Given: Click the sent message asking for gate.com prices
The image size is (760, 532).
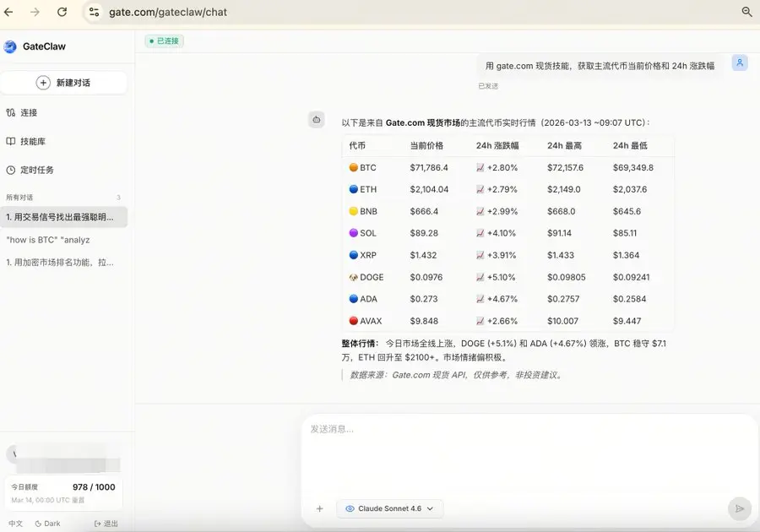Looking at the screenshot, I should 600,66.
